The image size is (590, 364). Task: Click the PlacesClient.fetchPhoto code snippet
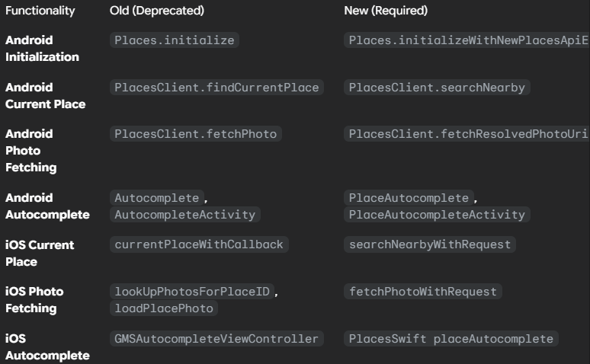click(194, 134)
